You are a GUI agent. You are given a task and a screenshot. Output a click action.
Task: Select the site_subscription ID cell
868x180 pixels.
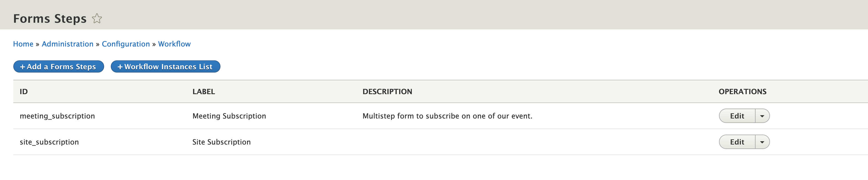click(49, 142)
